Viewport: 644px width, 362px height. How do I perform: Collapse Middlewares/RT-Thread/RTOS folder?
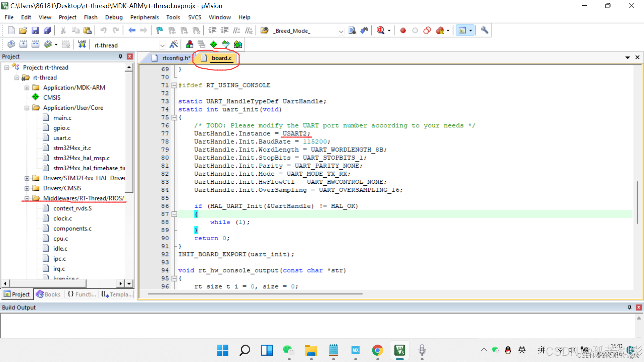coord(27,198)
